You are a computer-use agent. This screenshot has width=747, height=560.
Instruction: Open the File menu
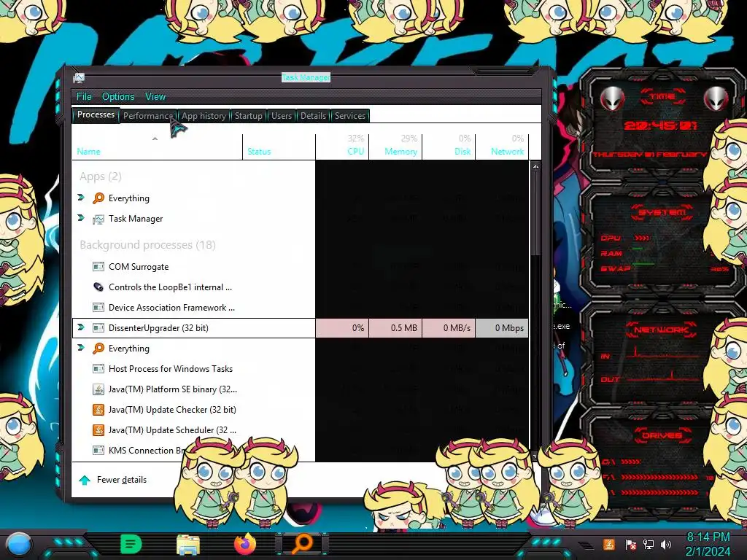click(x=85, y=97)
